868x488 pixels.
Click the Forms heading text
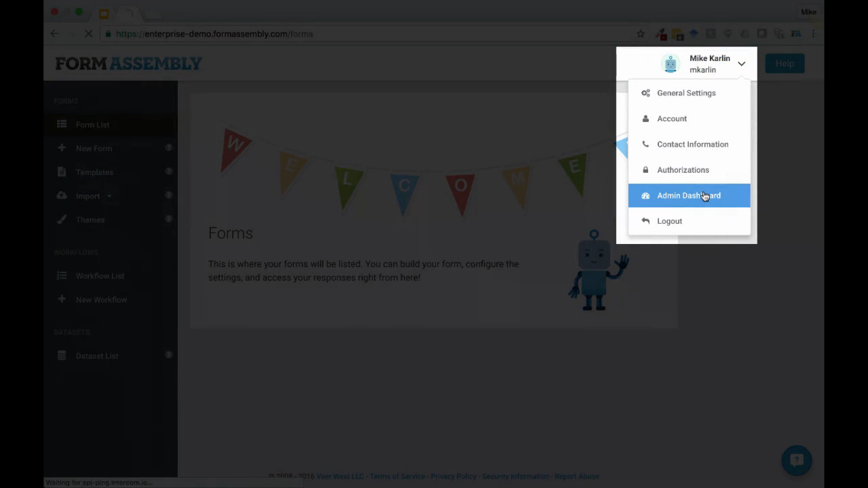click(x=231, y=233)
